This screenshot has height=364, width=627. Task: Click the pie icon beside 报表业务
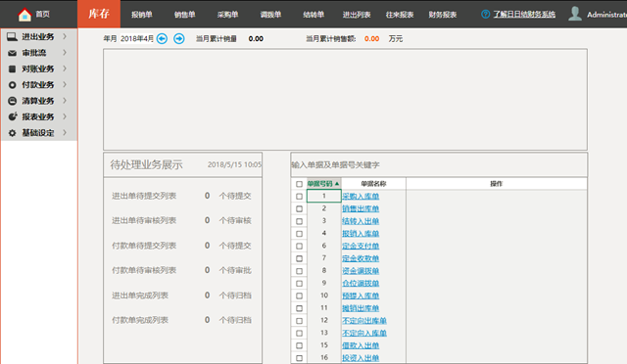13,116
